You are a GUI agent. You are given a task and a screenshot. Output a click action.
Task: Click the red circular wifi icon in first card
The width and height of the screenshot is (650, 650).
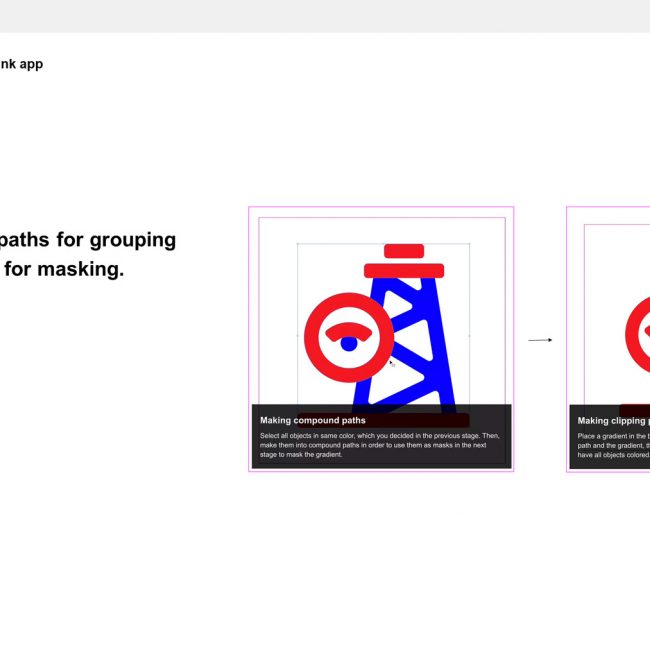coord(318,338)
